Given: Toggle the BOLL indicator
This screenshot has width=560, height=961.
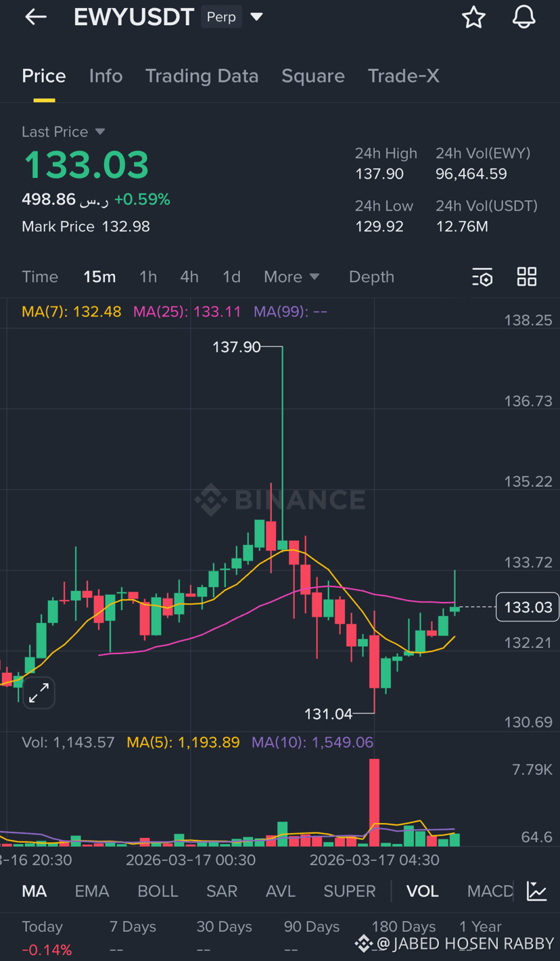Looking at the screenshot, I should coord(158,891).
